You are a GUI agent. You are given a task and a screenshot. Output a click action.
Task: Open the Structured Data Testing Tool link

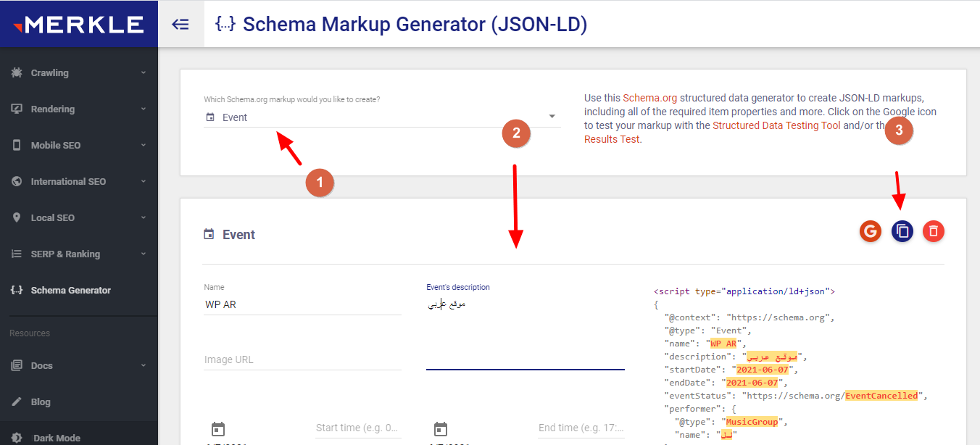point(776,125)
